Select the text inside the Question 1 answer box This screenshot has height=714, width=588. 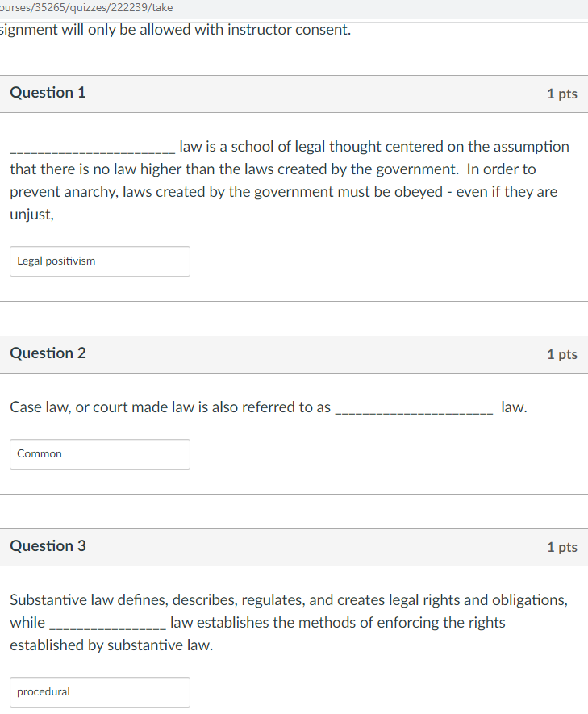[55, 261]
